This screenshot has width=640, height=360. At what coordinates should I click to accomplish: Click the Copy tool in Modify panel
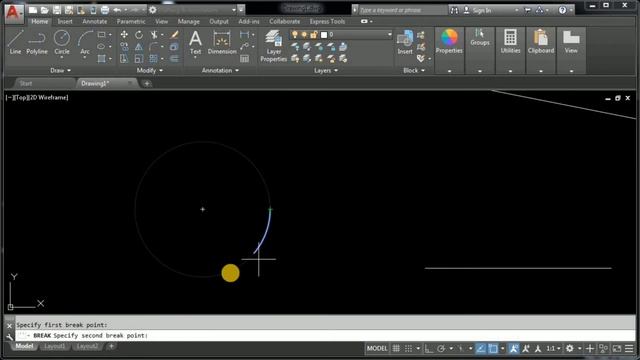coord(124,47)
